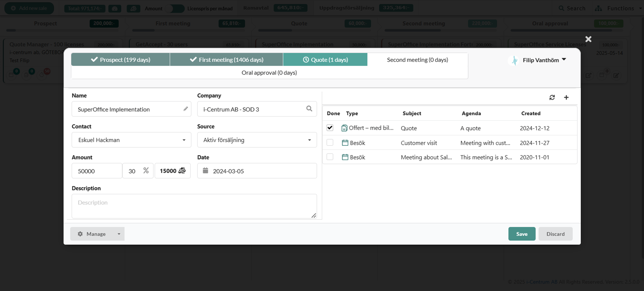
Task: Uncheck Done for the Offert quote row
Action: point(330,128)
